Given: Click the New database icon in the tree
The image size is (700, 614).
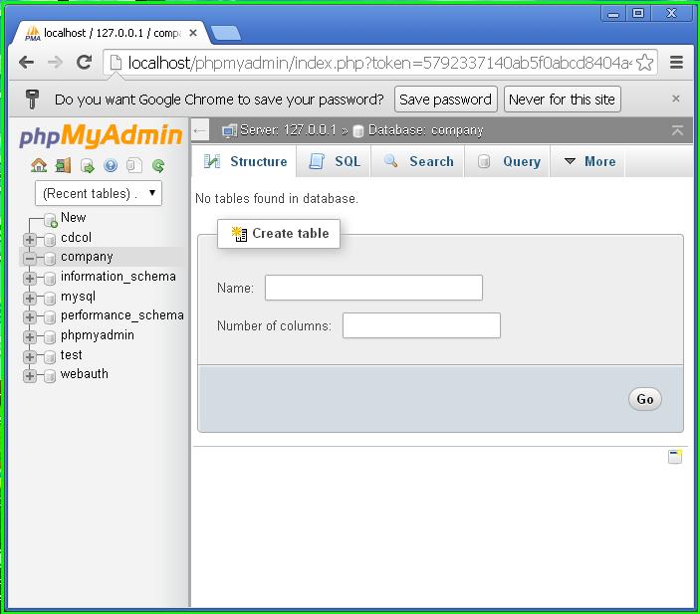Looking at the screenshot, I should (51, 220).
